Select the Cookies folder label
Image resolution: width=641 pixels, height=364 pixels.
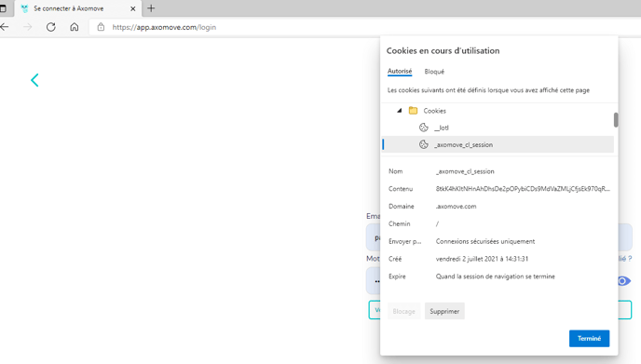(434, 111)
